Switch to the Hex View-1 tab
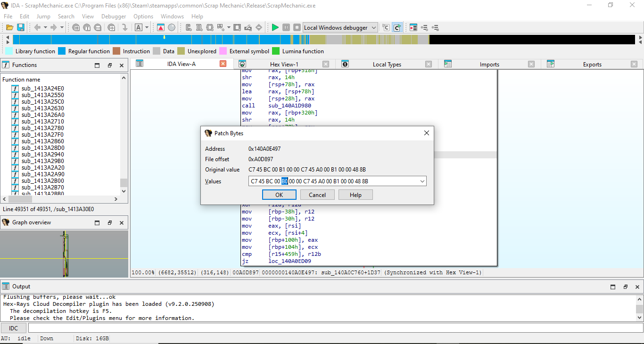This screenshot has width=644, height=344. click(x=284, y=64)
